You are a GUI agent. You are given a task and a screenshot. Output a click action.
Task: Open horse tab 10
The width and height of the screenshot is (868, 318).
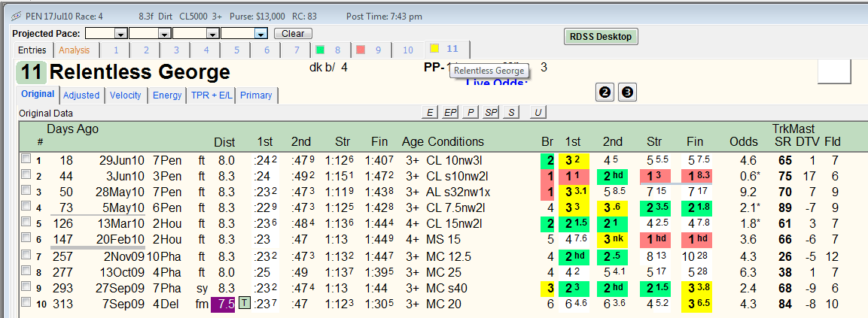click(407, 50)
